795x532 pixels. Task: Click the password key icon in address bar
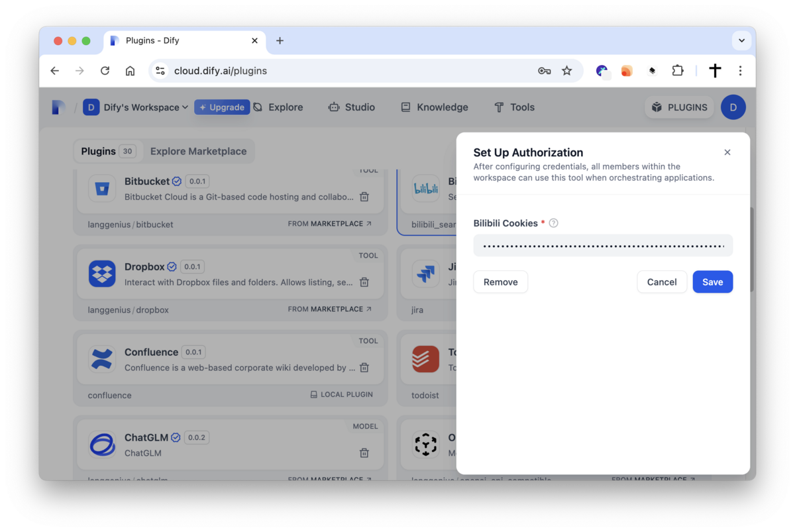[544, 71]
